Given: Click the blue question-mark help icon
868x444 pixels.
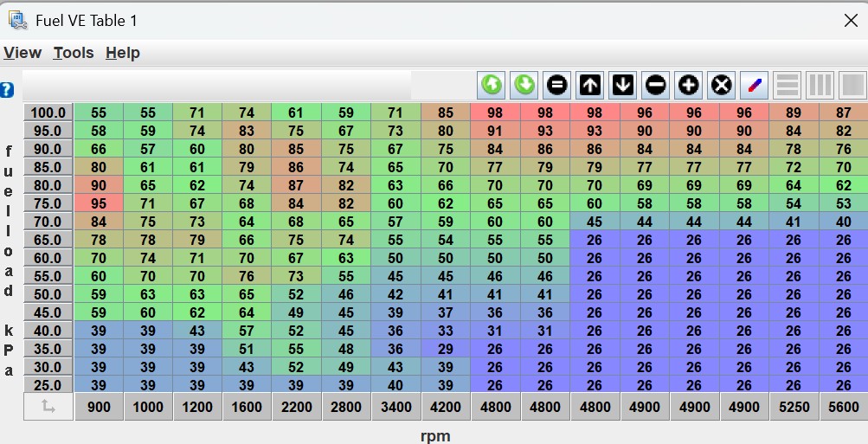Looking at the screenshot, I should point(7,90).
